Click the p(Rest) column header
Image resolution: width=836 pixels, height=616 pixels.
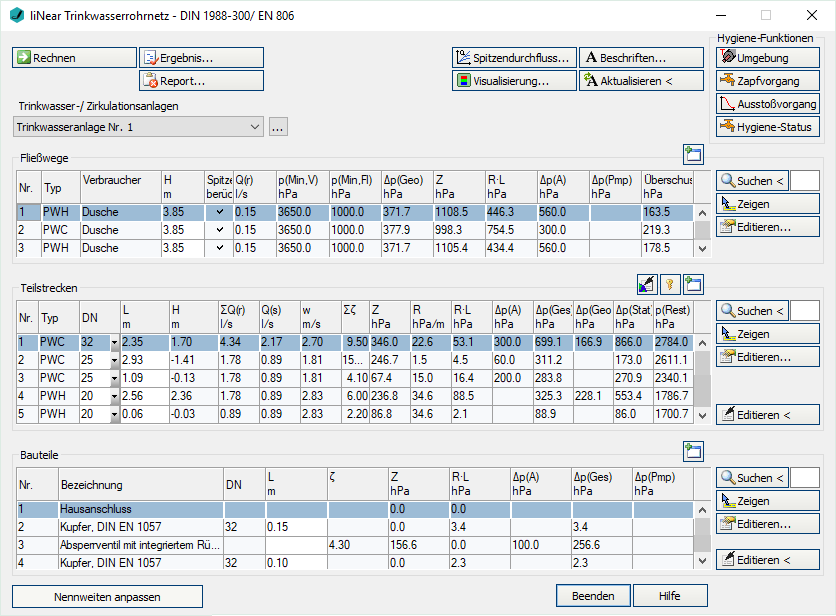point(673,317)
